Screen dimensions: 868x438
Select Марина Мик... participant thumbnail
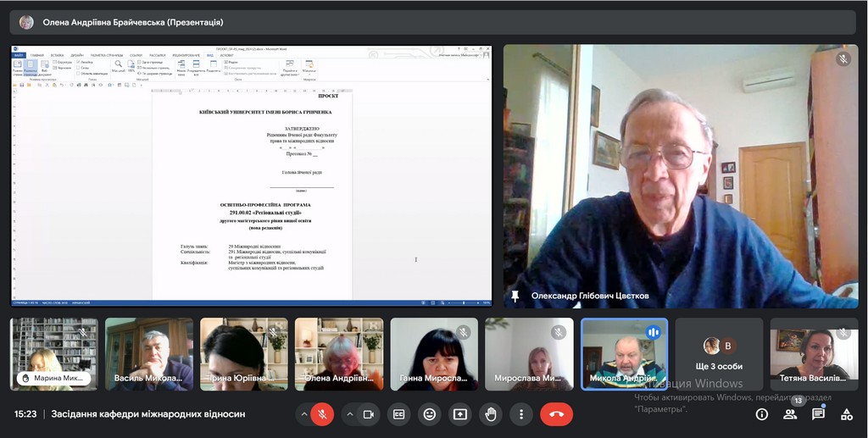click(54, 354)
